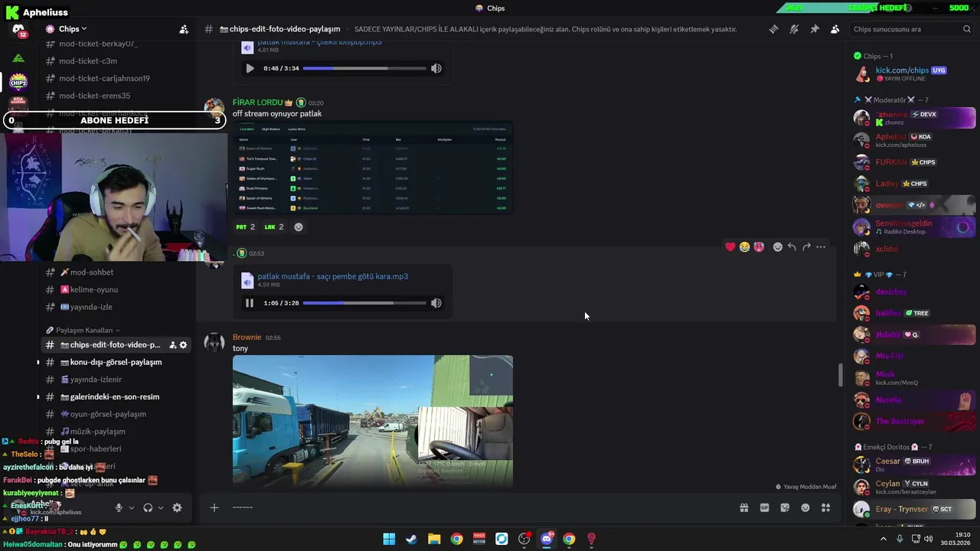Screen dimensions: 980x551
Task: Pause saçı pembe götü kara.mp3
Action: point(250,303)
